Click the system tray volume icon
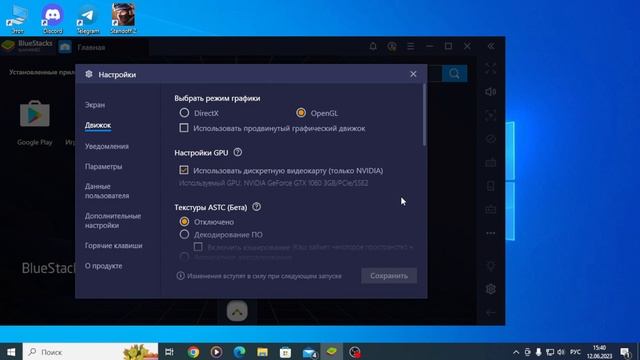640x360 pixels. [561, 352]
